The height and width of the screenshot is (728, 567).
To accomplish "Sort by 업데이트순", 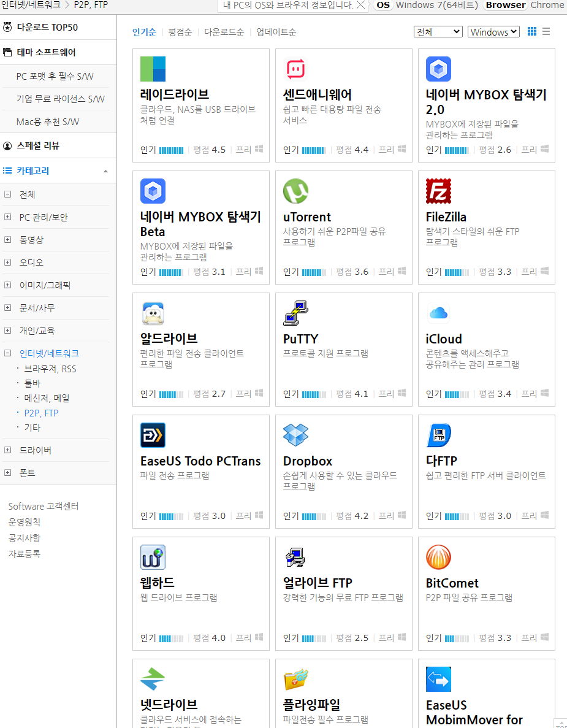I will 276,32.
